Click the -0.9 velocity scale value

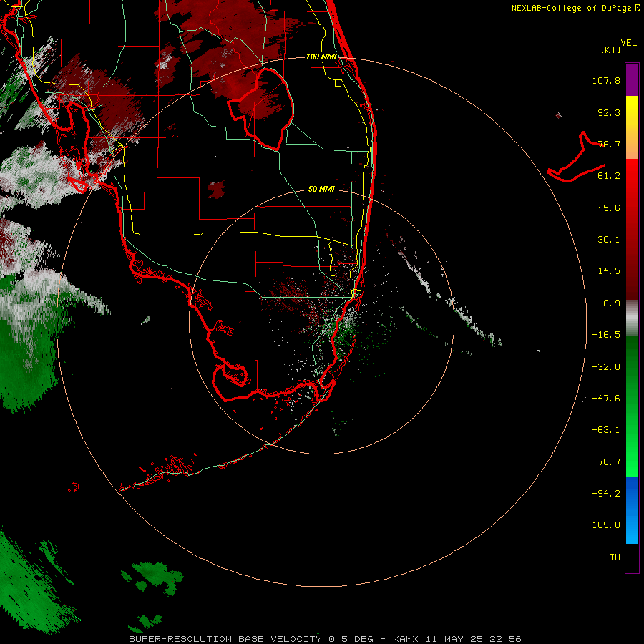click(x=609, y=303)
